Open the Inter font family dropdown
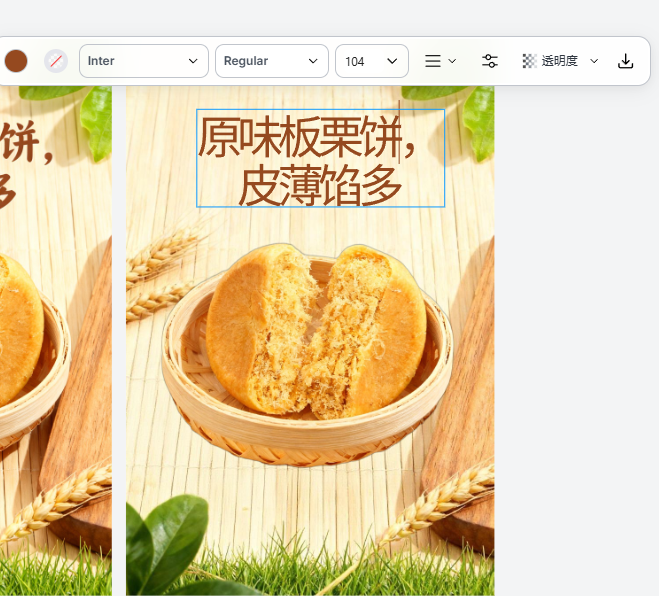659x596 pixels. click(144, 61)
